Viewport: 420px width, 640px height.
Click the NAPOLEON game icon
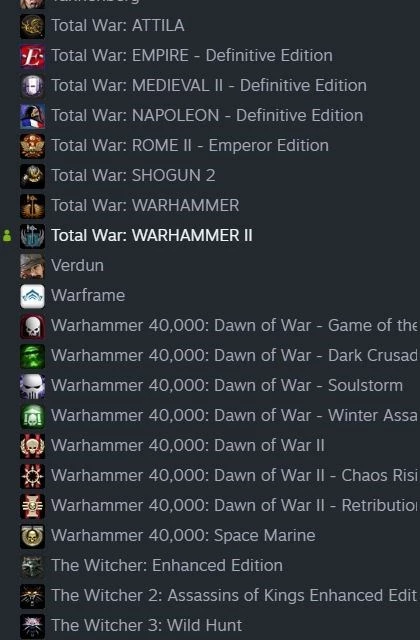point(32,116)
